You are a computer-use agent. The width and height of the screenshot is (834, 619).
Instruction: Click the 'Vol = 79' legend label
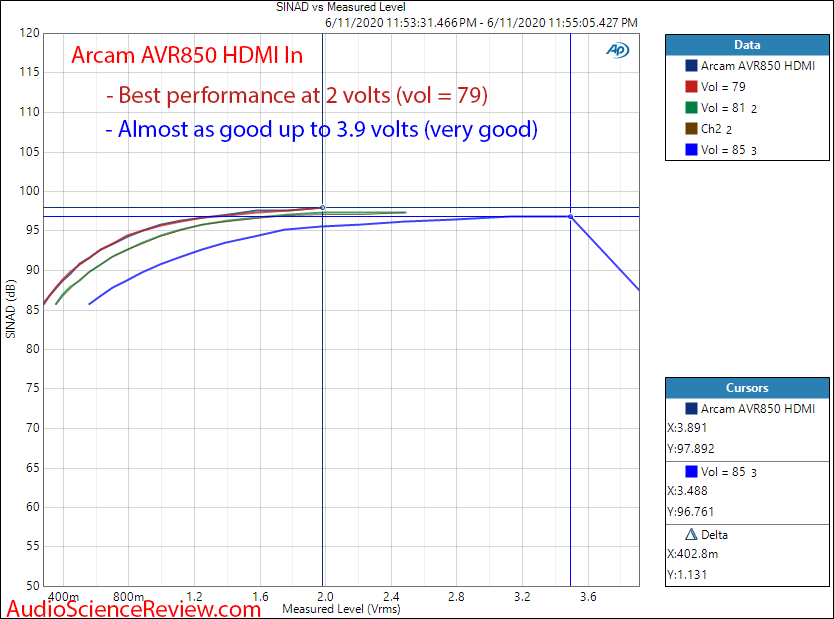[x=723, y=87]
